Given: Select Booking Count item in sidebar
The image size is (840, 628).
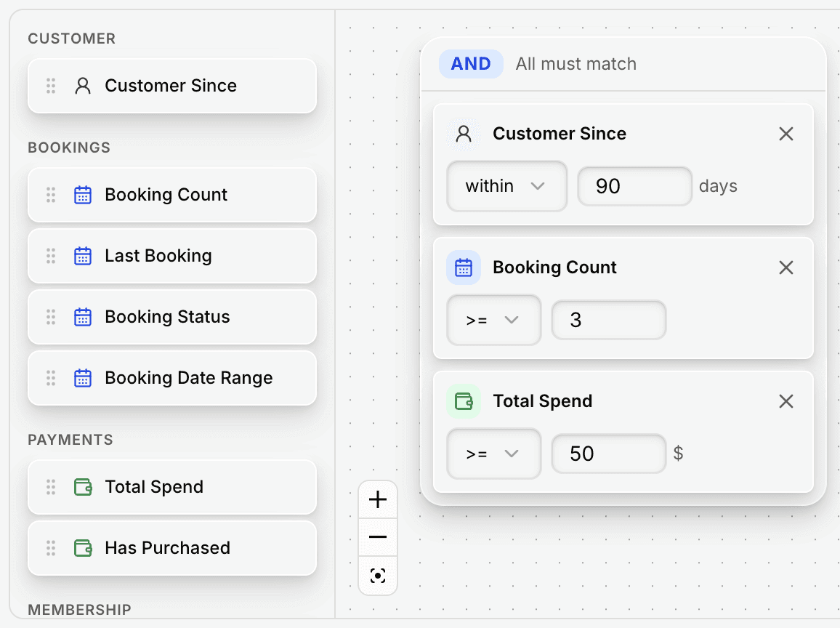Looking at the screenshot, I should click(172, 195).
